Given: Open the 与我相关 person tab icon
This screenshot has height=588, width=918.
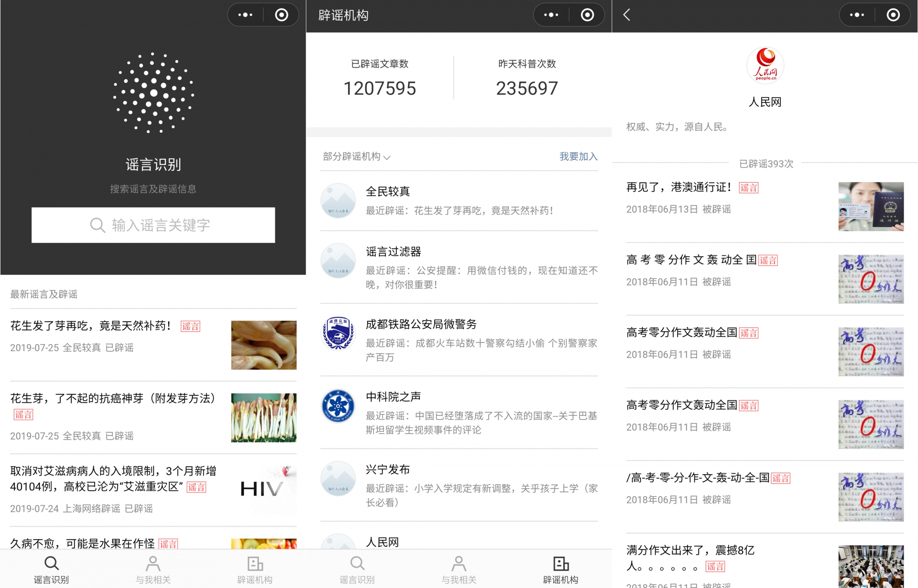Looking at the screenshot, I should pos(153,563).
